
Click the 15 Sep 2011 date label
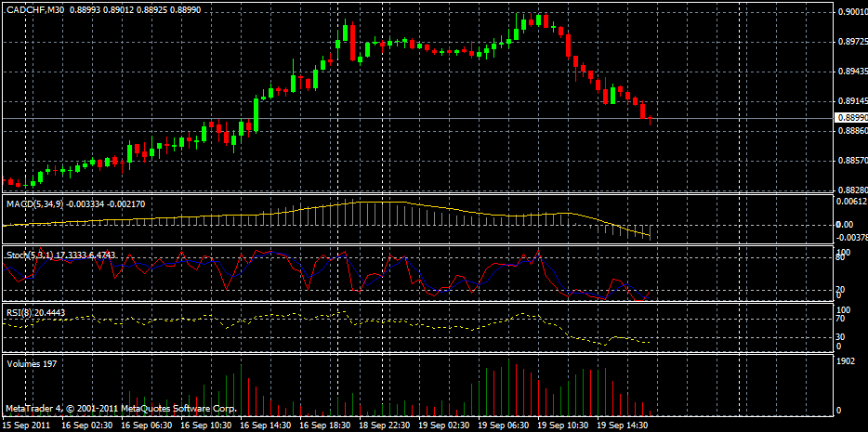[27, 425]
